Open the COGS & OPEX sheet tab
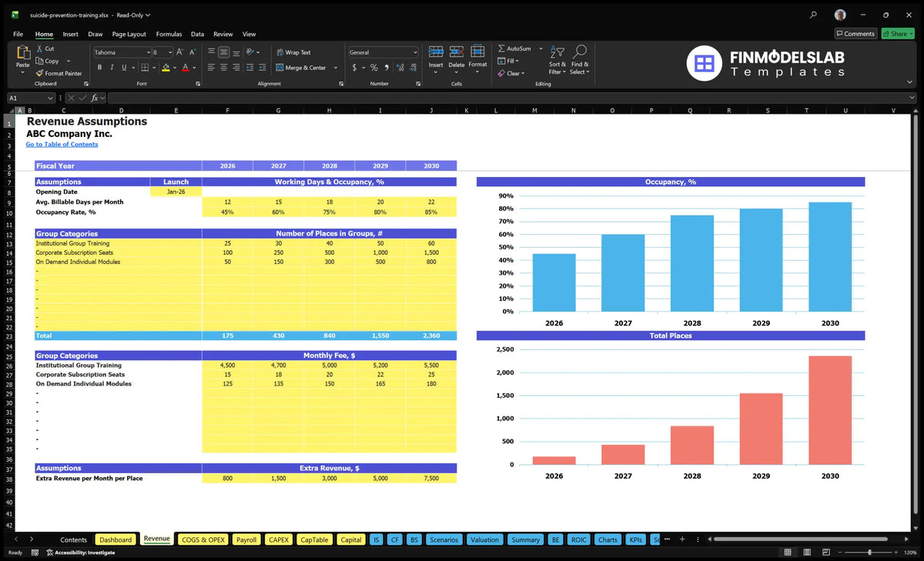 (203, 539)
